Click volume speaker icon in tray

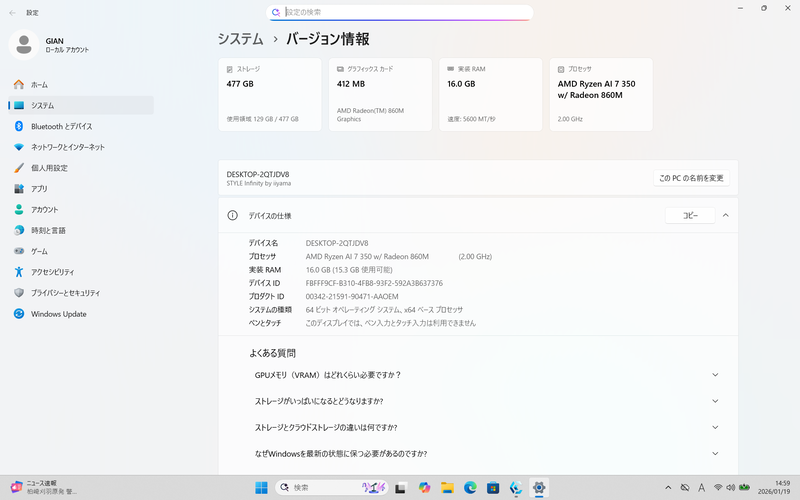click(x=731, y=488)
